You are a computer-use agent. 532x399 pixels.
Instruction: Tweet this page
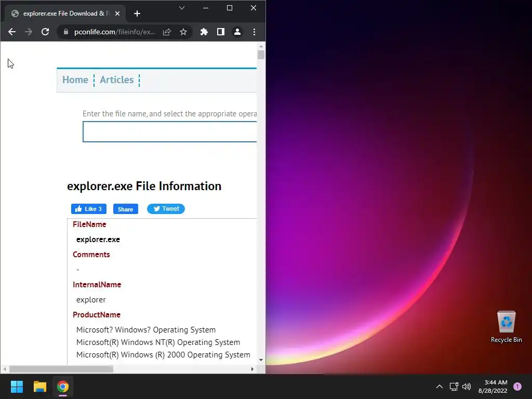click(166, 209)
